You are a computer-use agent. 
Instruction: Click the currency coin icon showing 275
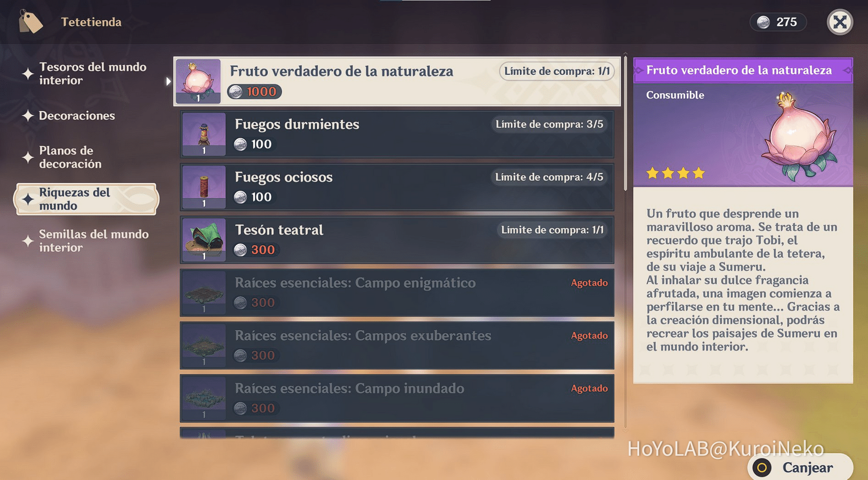(x=764, y=22)
